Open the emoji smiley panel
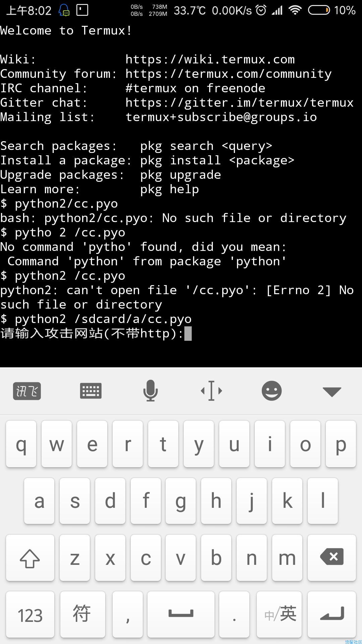This screenshot has height=644, width=362. [271, 391]
